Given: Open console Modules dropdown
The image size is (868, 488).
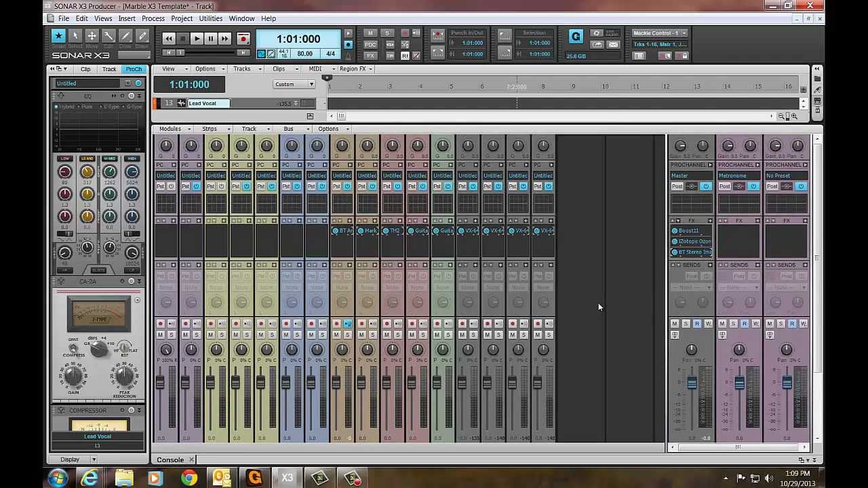Looking at the screenshot, I should click(x=174, y=129).
